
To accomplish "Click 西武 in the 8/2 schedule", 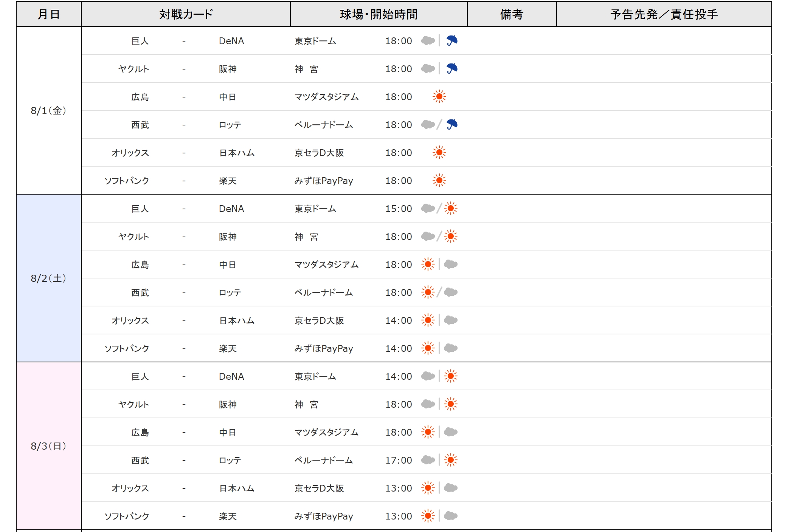I will click(140, 292).
